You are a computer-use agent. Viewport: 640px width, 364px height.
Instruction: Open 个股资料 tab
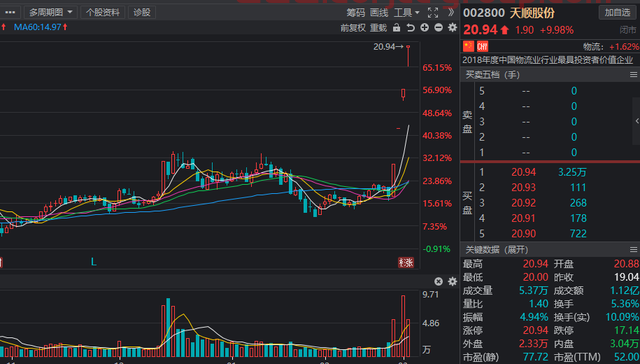click(x=102, y=12)
